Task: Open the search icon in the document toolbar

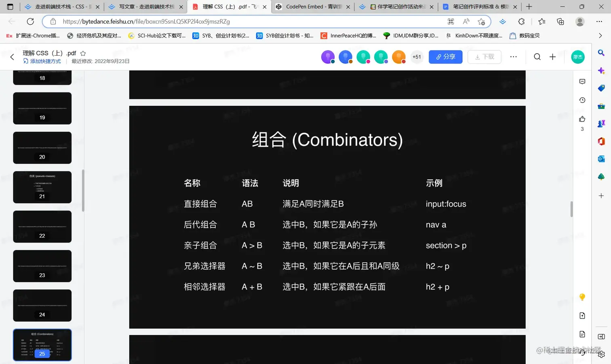Action: point(537,57)
